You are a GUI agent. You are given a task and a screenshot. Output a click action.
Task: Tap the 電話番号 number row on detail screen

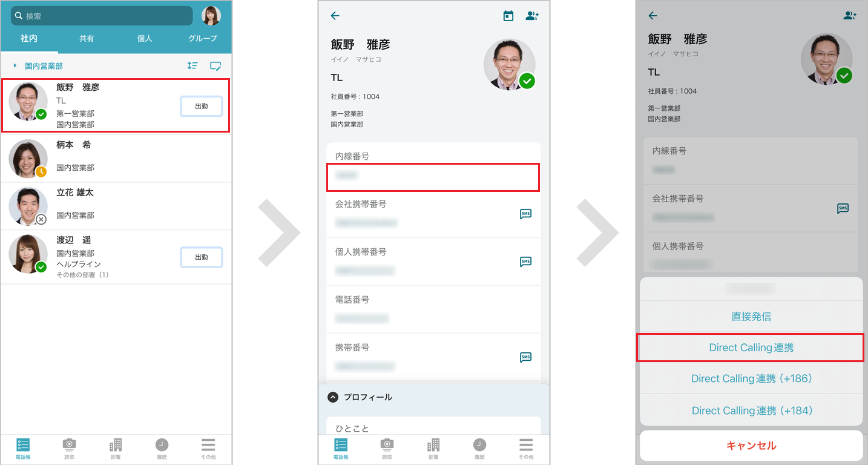pos(433,309)
